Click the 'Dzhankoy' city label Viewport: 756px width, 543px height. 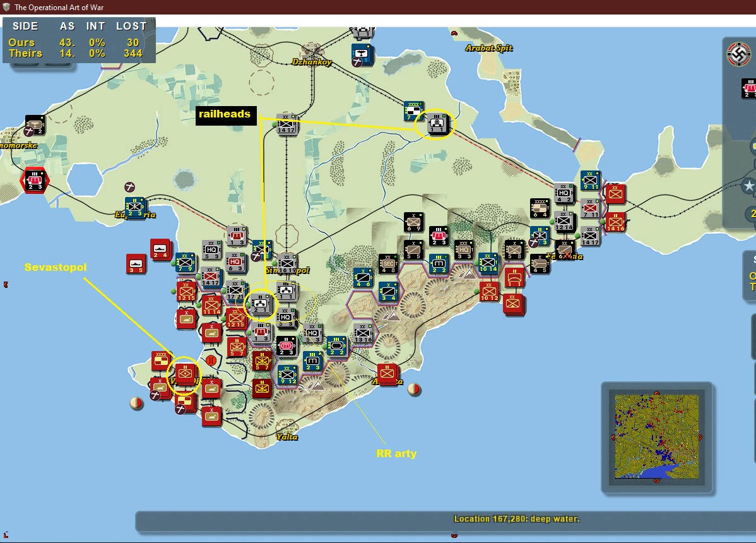pyautogui.click(x=312, y=62)
